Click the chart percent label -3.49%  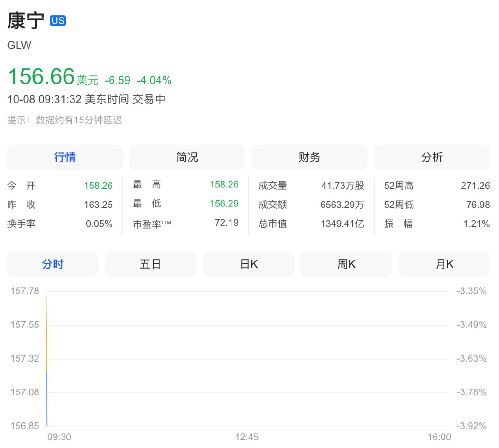tap(472, 324)
